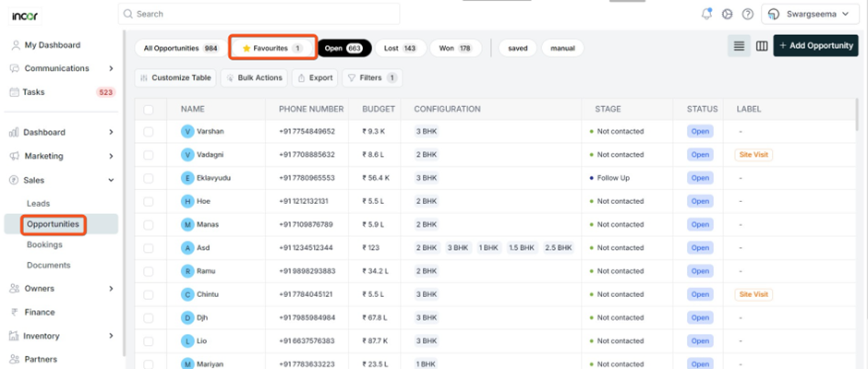Open Bulk Actions
Viewport: 868px width, 369px height.
254,78
